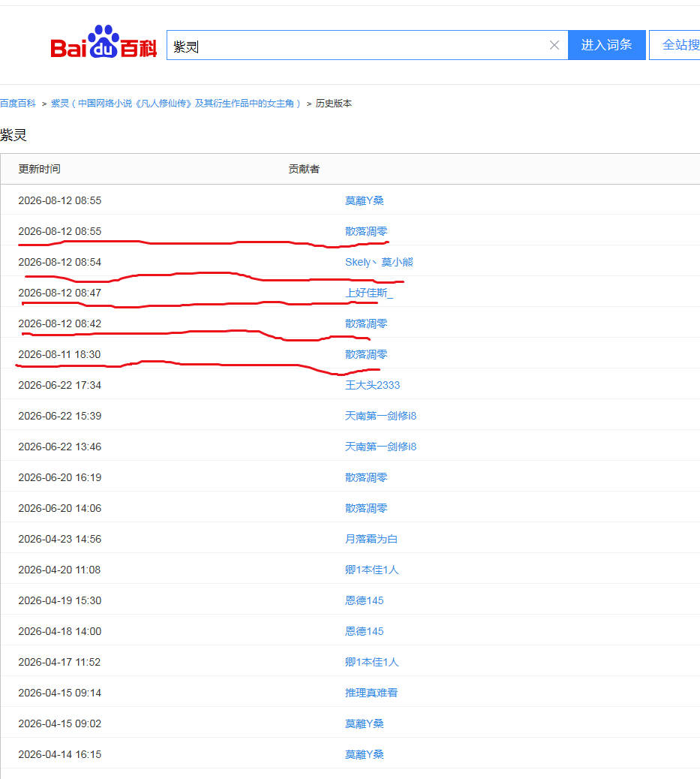Click the Baidu Baike logo
The image size is (700, 779).
(x=104, y=42)
